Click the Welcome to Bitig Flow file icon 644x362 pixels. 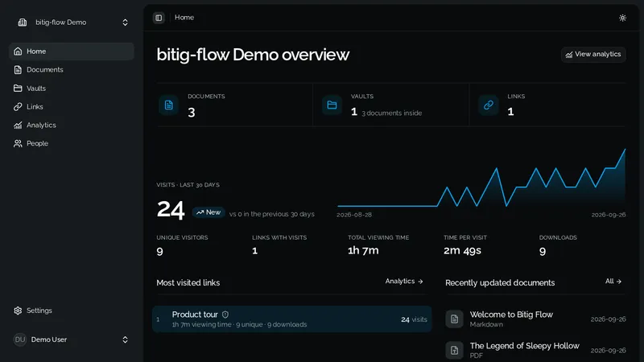454,319
